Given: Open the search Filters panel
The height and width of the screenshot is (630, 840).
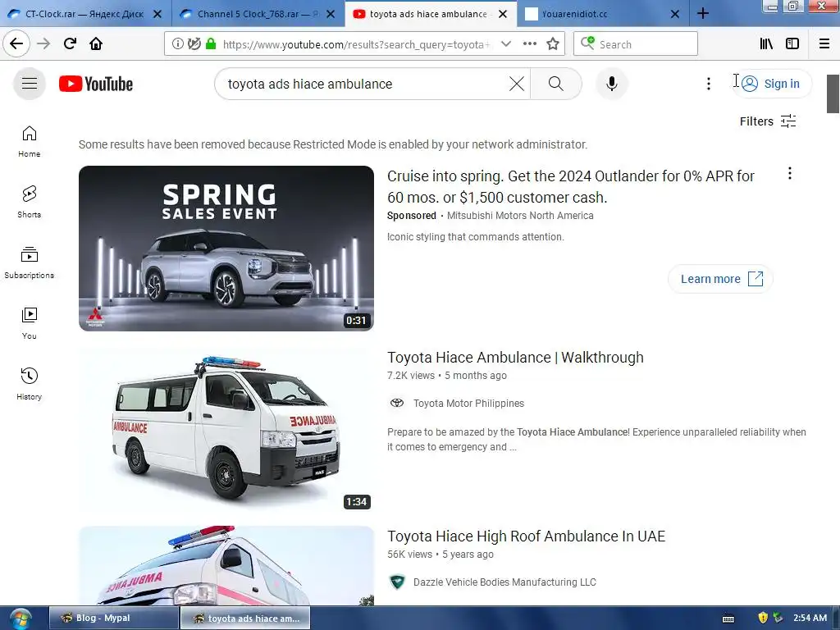Looking at the screenshot, I should click(768, 121).
